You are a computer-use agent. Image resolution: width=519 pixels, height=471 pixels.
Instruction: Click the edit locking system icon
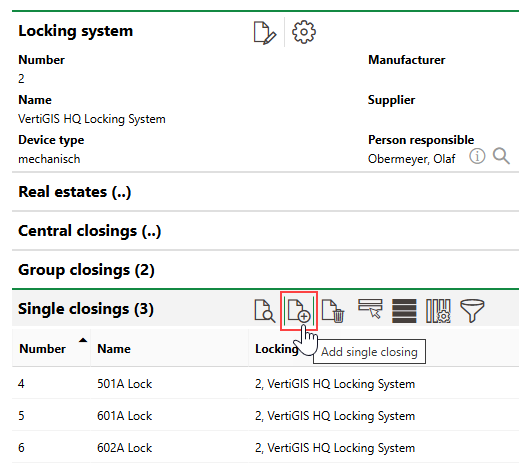point(265,32)
